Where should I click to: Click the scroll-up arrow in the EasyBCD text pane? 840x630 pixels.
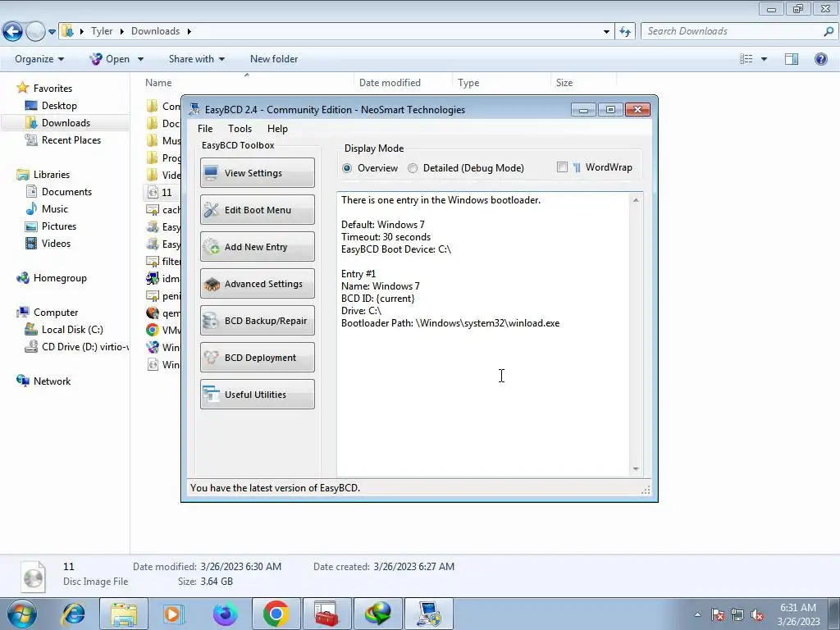coord(636,200)
